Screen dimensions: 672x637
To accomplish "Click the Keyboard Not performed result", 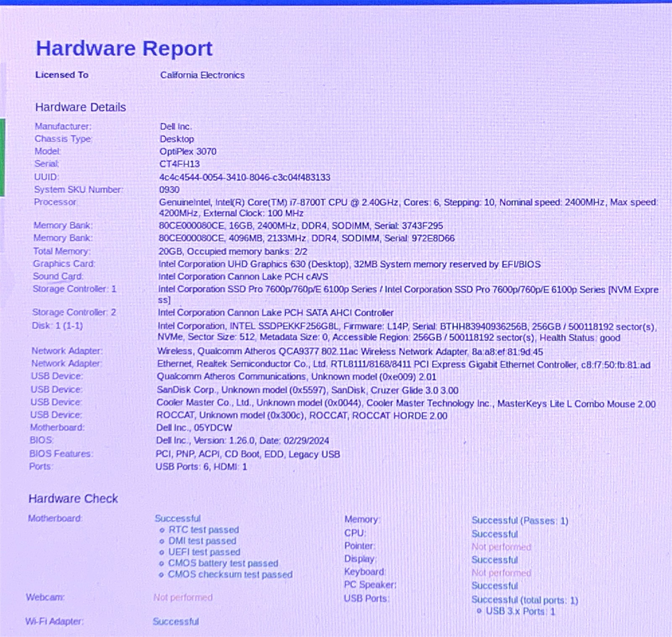I will coord(501,573).
